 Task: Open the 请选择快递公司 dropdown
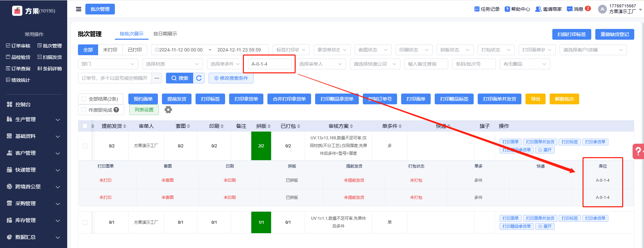pos(375,64)
